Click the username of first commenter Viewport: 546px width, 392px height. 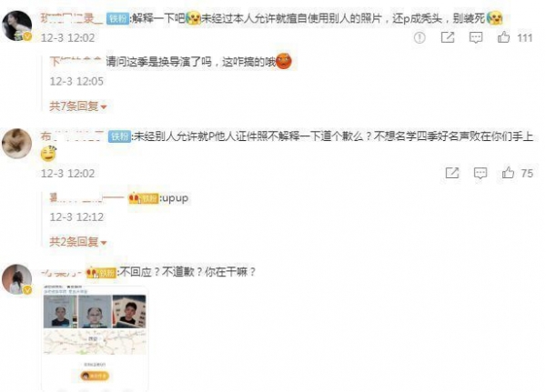[71, 18]
